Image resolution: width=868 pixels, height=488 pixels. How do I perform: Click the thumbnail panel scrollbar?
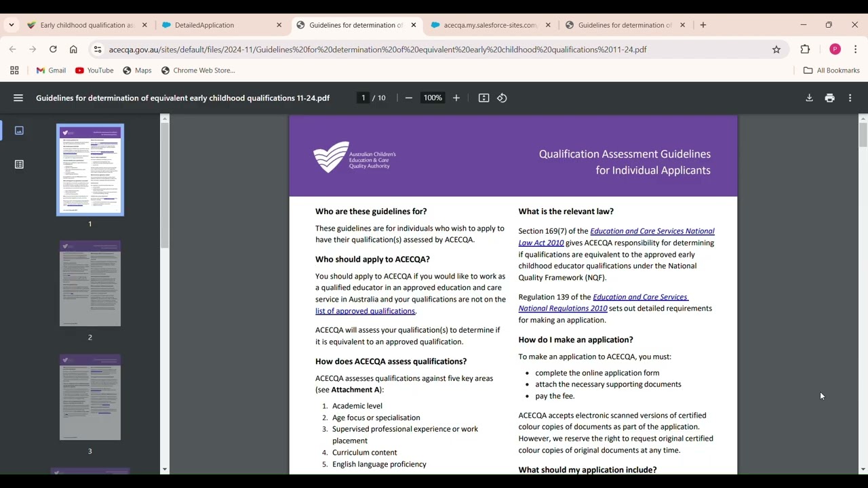(x=164, y=186)
